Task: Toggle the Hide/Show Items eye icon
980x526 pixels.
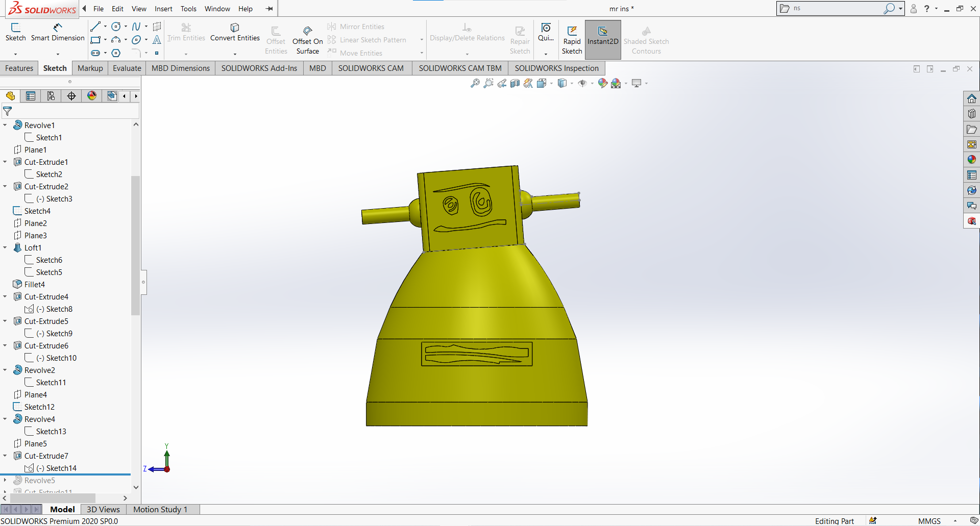Action: point(582,83)
